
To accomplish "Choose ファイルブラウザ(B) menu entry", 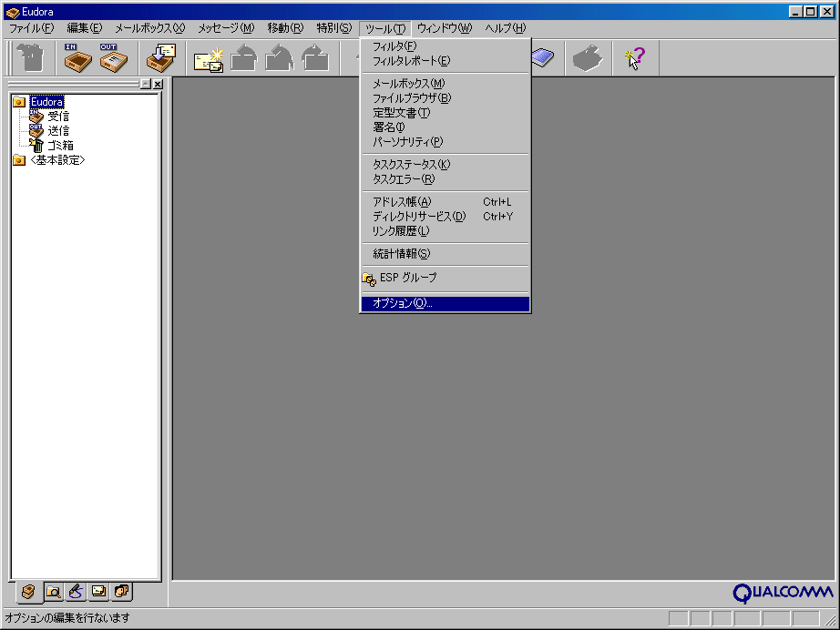I will click(x=446, y=98).
